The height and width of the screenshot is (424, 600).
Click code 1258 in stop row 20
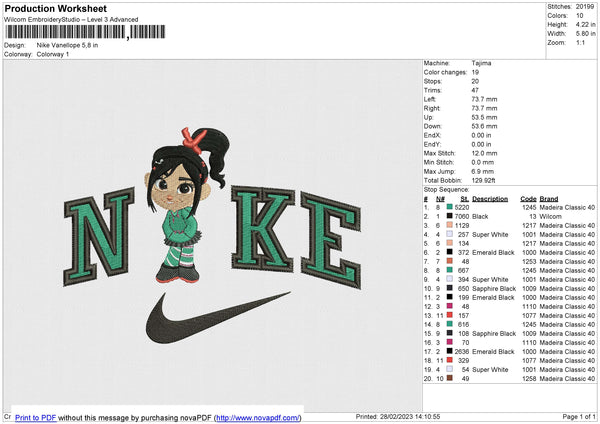pos(529,378)
